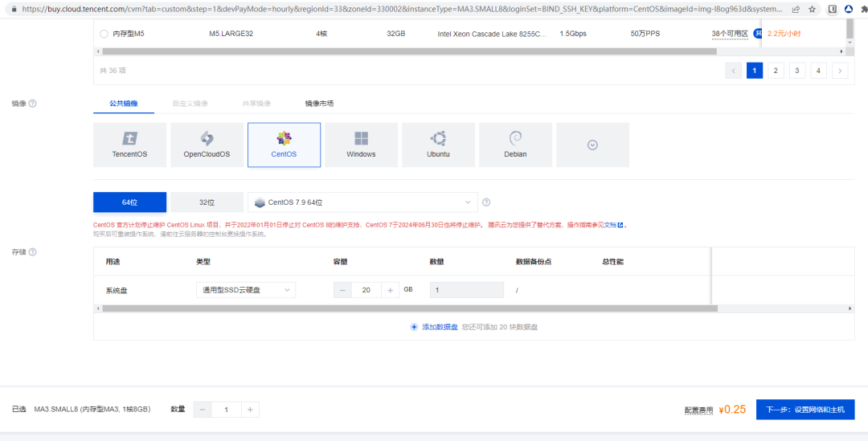868x441 pixels.
Task: Switch to 公共镜像 tab
Action: pos(124,104)
